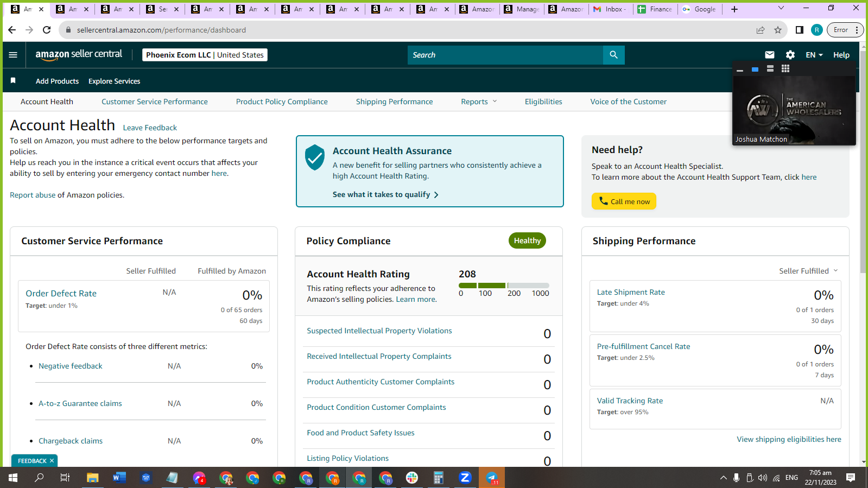Close the FEEDBACK tab with its X
This screenshot has width=868, height=488.
pos(52,461)
